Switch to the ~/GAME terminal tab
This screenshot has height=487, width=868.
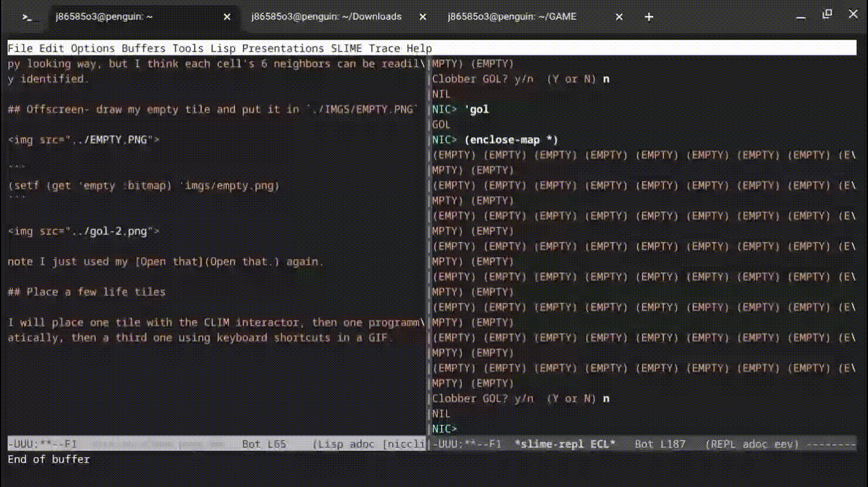pyautogui.click(x=512, y=17)
